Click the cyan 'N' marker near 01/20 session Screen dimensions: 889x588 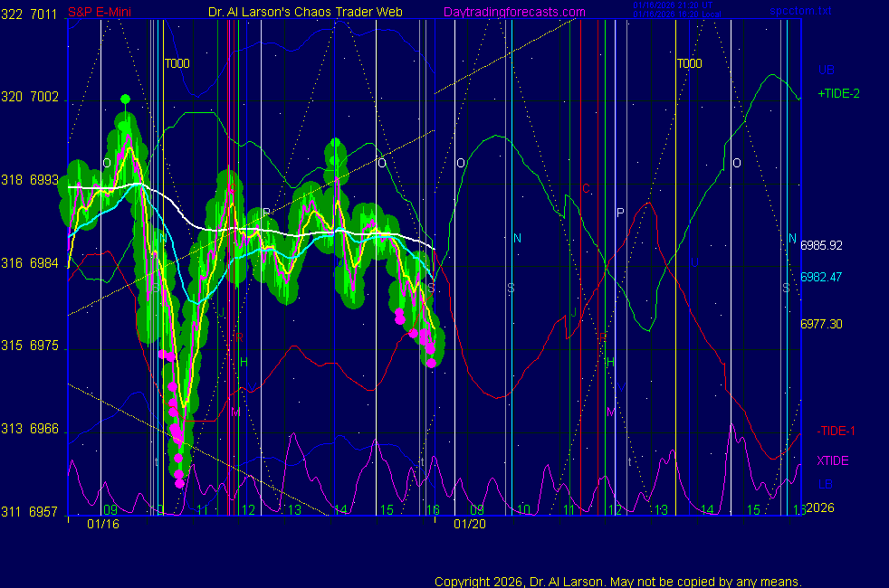pos(517,238)
